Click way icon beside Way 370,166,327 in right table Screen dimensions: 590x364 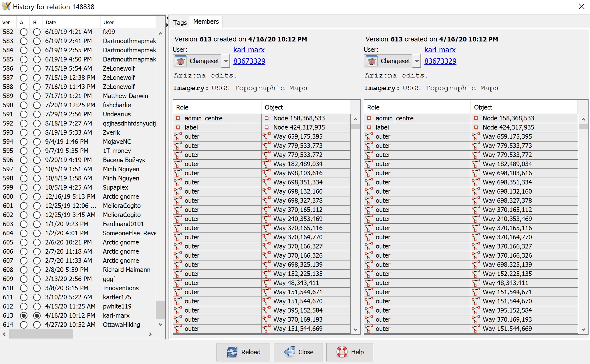pos(476,246)
